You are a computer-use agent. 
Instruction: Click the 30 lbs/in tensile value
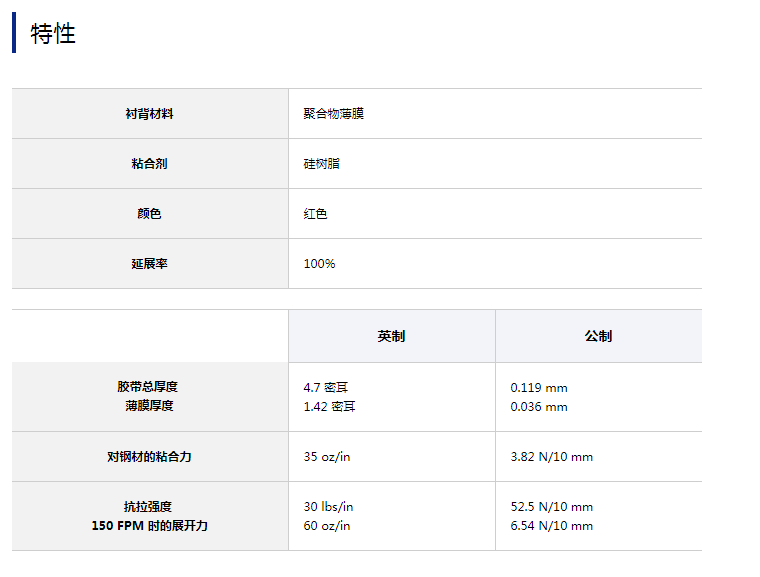[x=328, y=507]
